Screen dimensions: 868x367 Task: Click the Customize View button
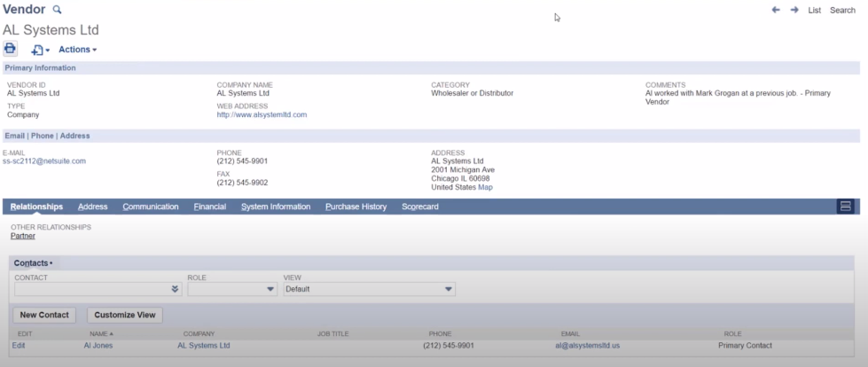click(x=125, y=315)
